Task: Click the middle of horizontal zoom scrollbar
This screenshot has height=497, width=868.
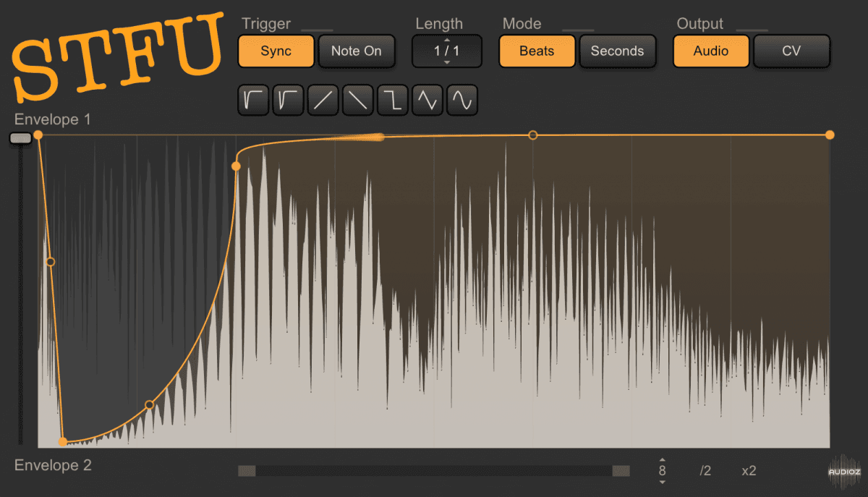Action: point(434,471)
